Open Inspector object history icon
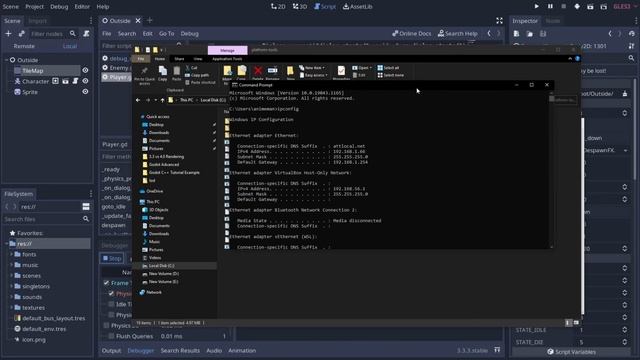The width and height of the screenshot is (640, 360). click(632, 33)
